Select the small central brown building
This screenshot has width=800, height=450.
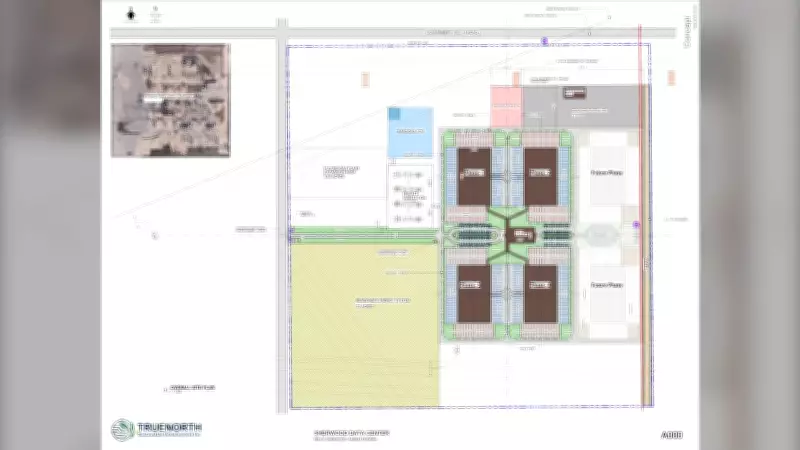[x=519, y=234]
